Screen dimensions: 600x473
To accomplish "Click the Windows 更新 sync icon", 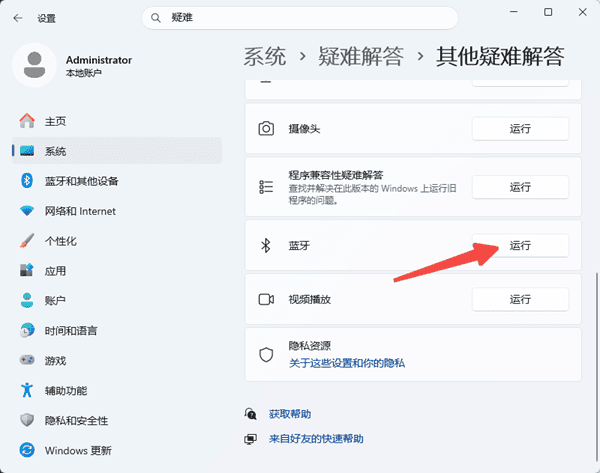I will (27, 450).
